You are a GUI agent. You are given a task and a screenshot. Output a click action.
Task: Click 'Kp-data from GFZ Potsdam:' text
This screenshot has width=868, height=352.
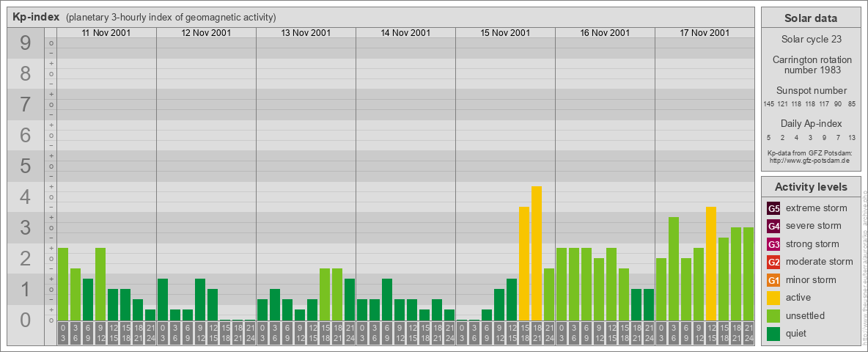[x=811, y=153]
